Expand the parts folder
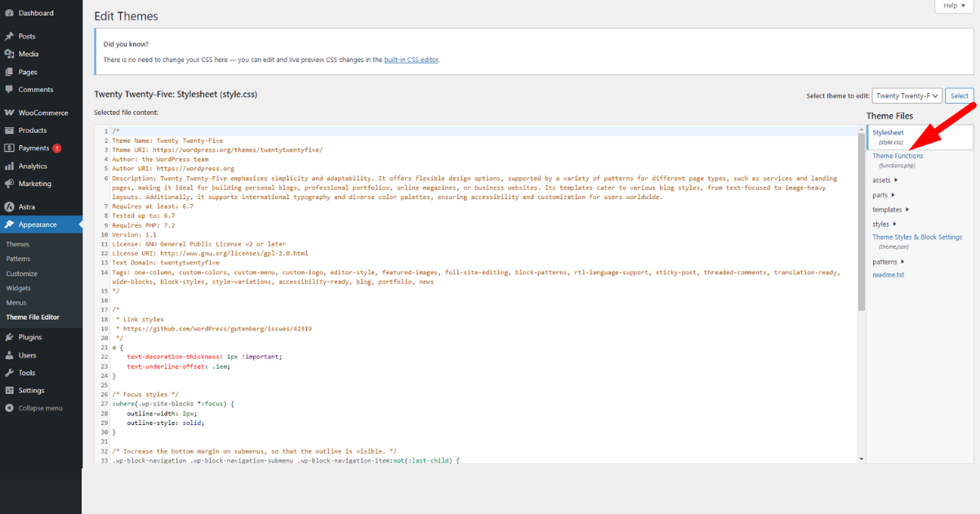The width and height of the screenshot is (980, 514). (884, 195)
